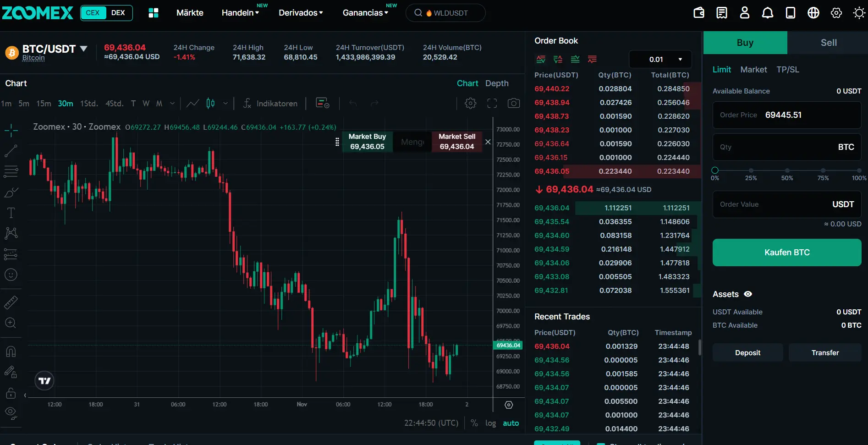Select the ruler measure tool
Screen dimensions: 868x445
(11, 302)
